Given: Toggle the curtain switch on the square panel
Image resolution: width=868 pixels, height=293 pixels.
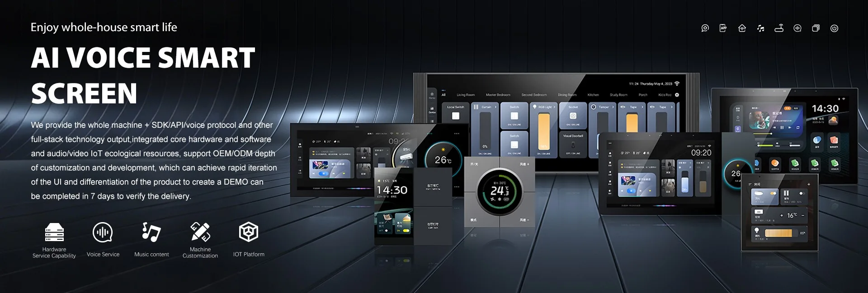Looking at the screenshot, I should tap(802, 193).
